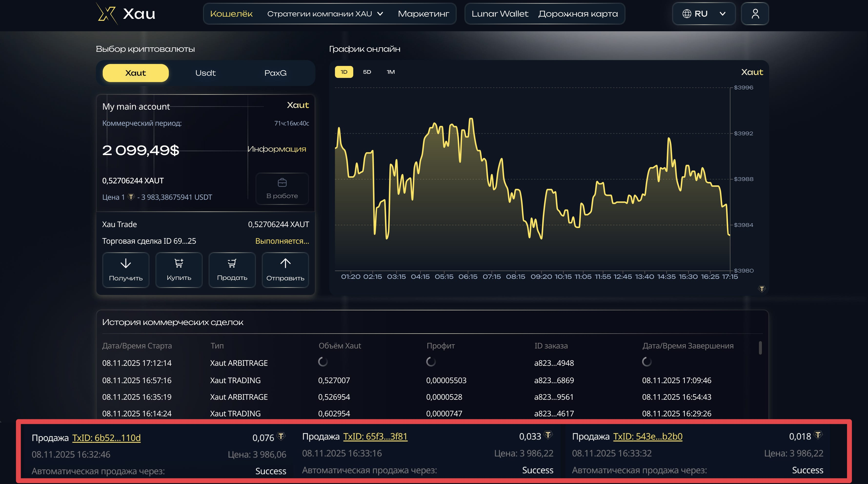This screenshot has height=484, width=868.
Task: Open the RU language selector
Action: pos(704,14)
